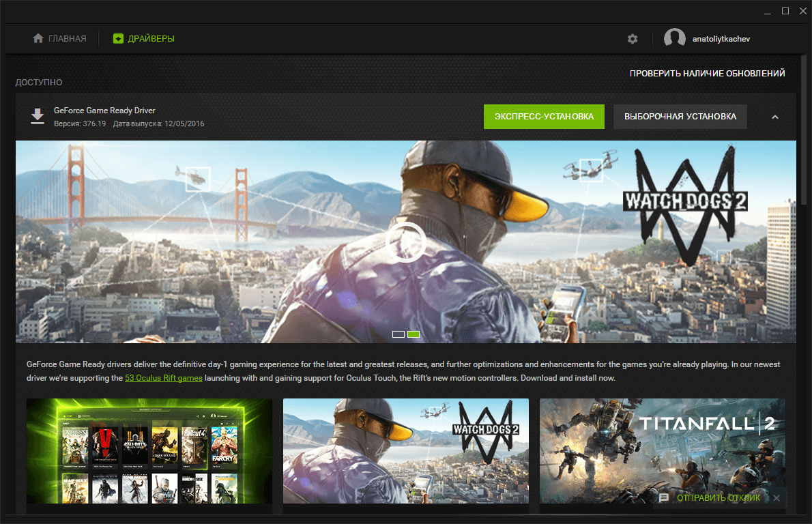
Task: Click the green driver badge icon on ДРАЙВЕРЫ
Action: pyautogui.click(x=117, y=38)
